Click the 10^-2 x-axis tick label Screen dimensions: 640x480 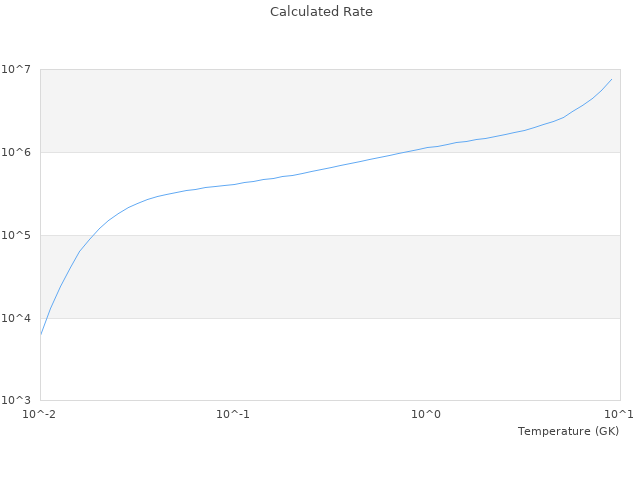point(40,414)
